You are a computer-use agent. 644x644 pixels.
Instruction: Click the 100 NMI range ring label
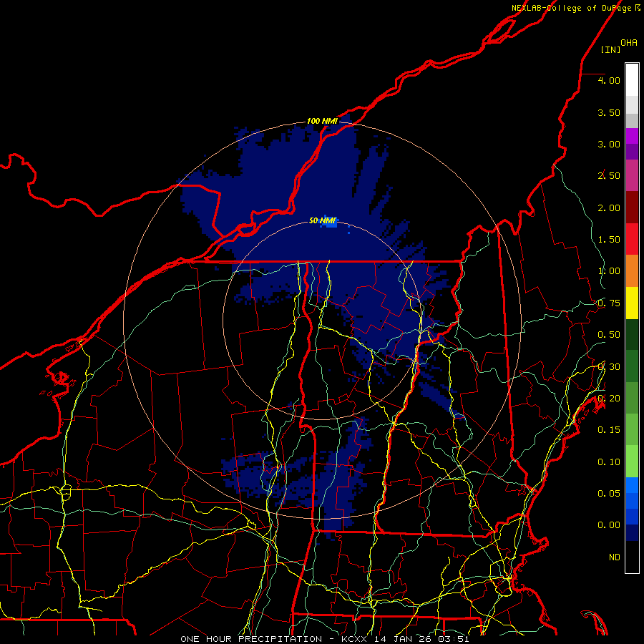[323, 121]
